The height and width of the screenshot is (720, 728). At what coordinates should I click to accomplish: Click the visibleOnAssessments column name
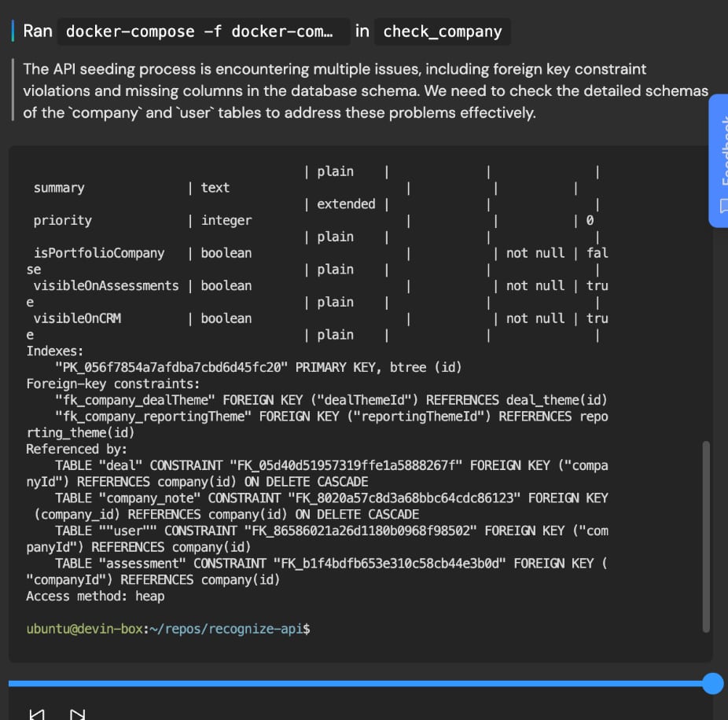pyautogui.click(x=106, y=285)
